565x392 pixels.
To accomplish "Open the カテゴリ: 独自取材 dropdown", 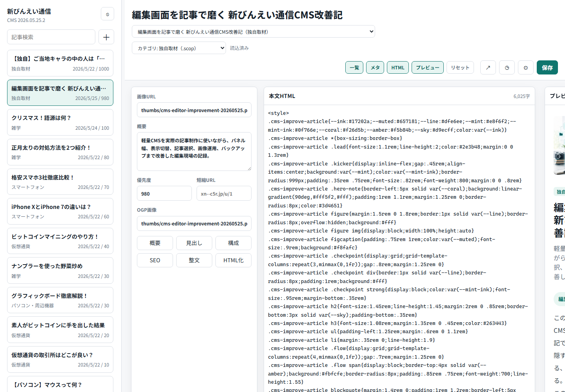I will [179, 48].
